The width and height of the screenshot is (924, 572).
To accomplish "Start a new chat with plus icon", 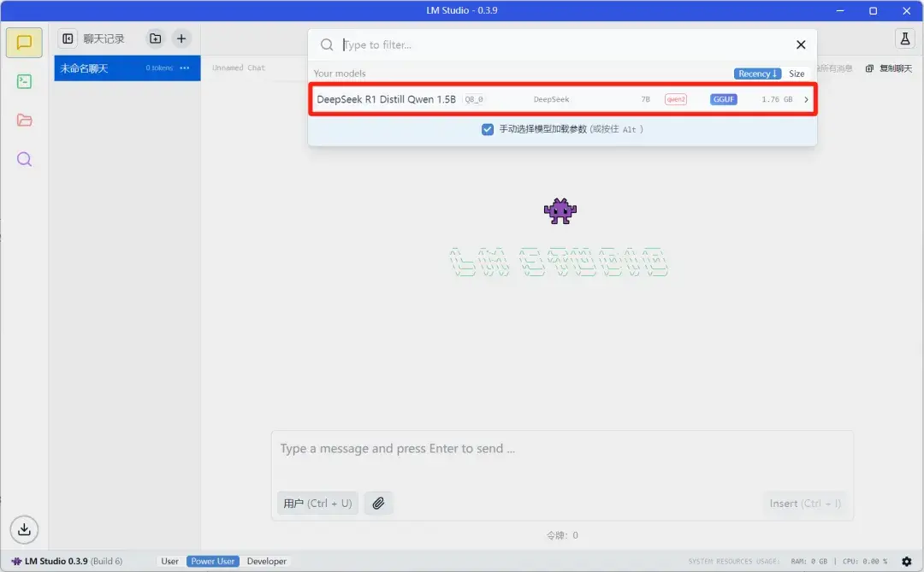I will click(181, 38).
